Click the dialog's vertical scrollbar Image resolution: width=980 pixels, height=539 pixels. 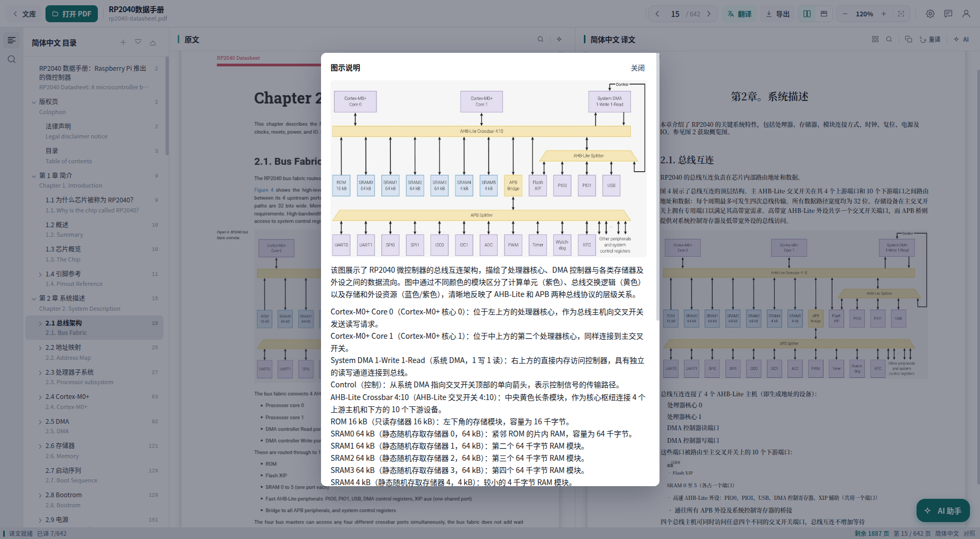click(657, 187)
